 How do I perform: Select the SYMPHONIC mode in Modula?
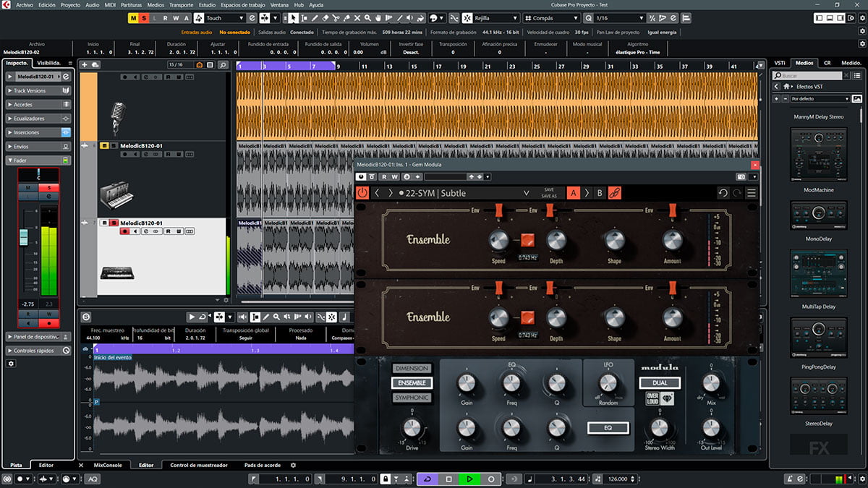coord(412,398)
